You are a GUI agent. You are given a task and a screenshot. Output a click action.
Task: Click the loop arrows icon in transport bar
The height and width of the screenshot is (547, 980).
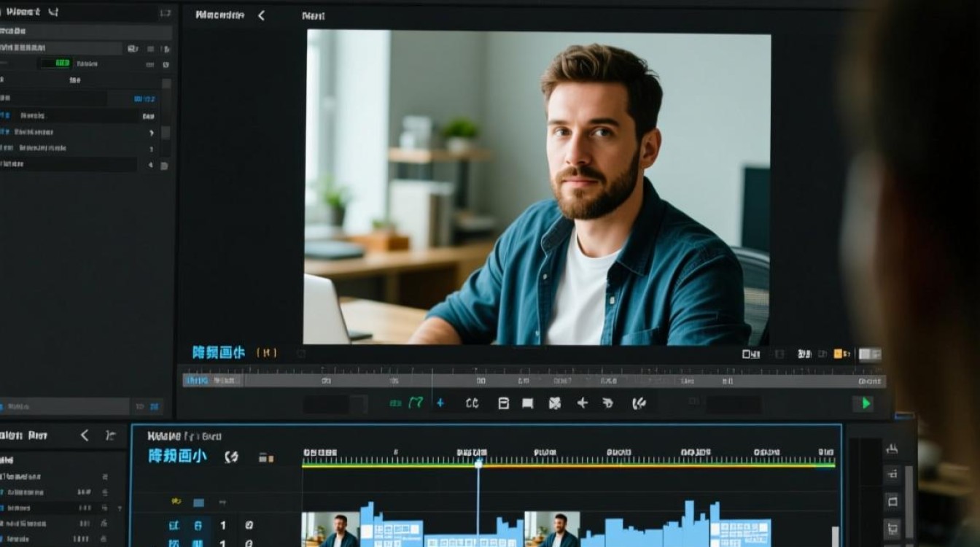coord(472,403)
